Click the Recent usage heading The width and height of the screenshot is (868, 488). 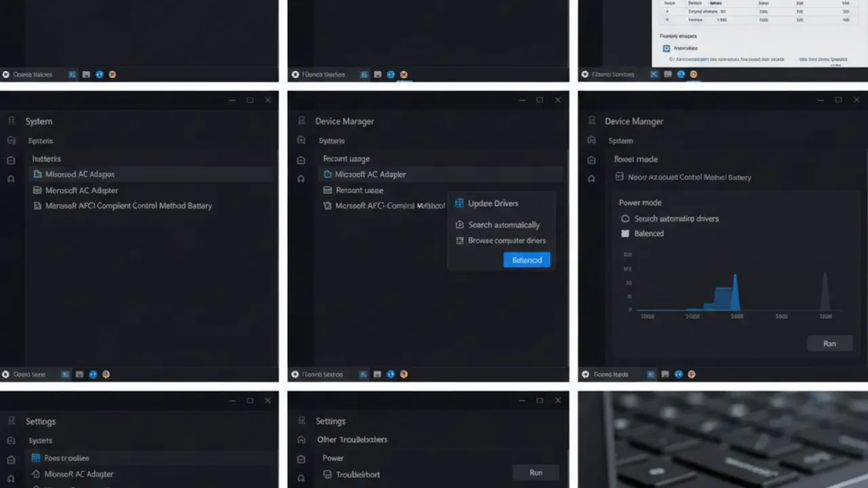347,159
